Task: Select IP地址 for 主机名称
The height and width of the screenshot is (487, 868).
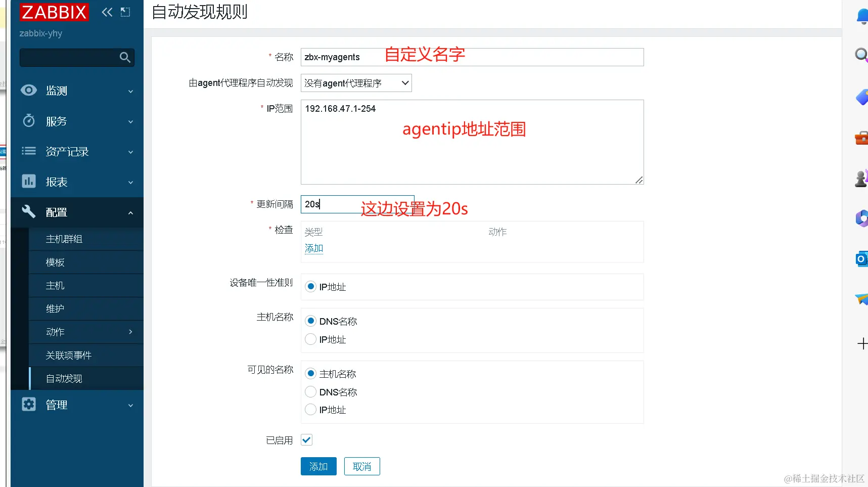Action: tap(311, 339)
